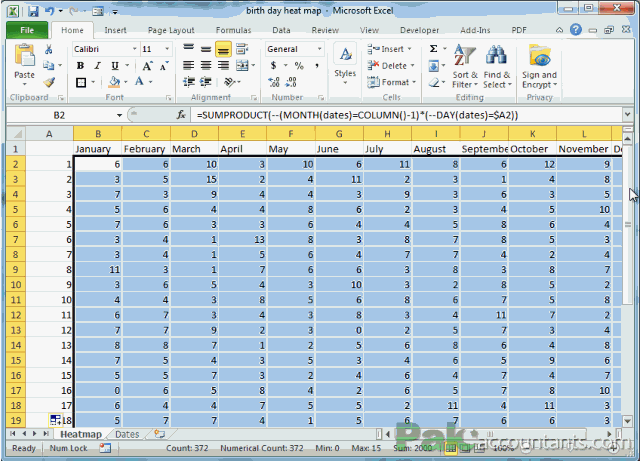
Task: Open the font name Calibri dropdown
Action: 134,49
